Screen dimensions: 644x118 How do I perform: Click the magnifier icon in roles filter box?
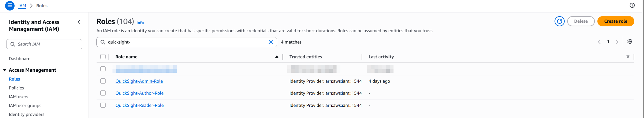103,42
